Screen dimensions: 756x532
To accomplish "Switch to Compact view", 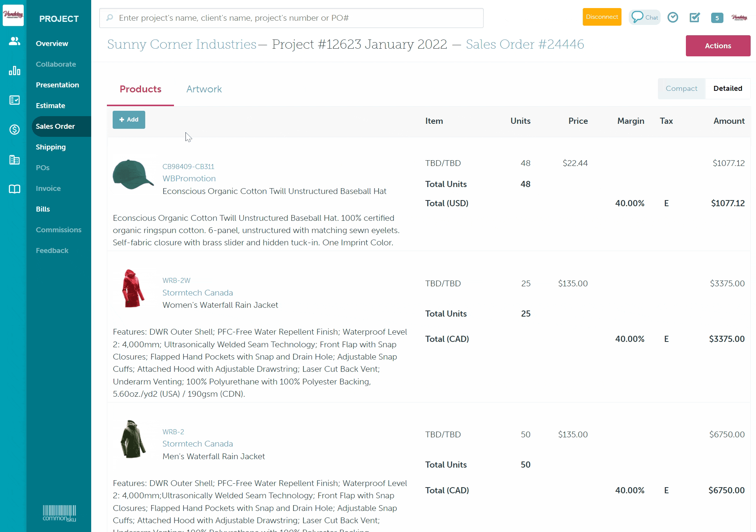I will coord(681,89).
